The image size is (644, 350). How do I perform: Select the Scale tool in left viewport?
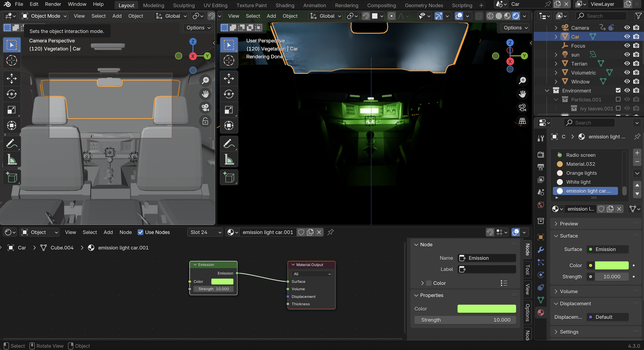pyautogui.click(x=12, y=110)
